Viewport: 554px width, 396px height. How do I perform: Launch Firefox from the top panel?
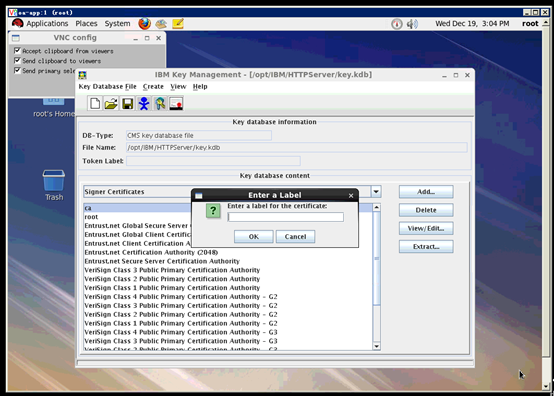point(144,24)
